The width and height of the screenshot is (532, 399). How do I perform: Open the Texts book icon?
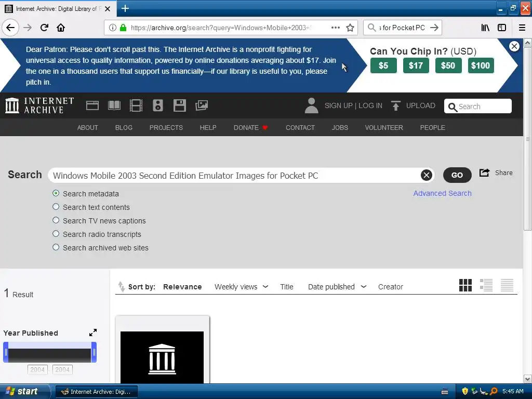click(114, 105)
